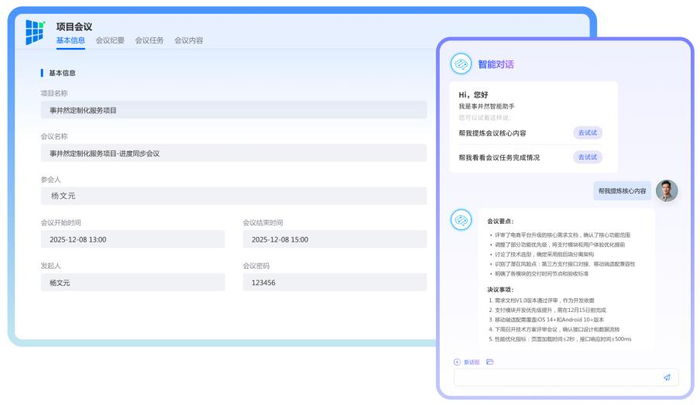This screenshot has height=405, width=700.
Task: Send message with paper plane icon
Action: tap(667, 377)
